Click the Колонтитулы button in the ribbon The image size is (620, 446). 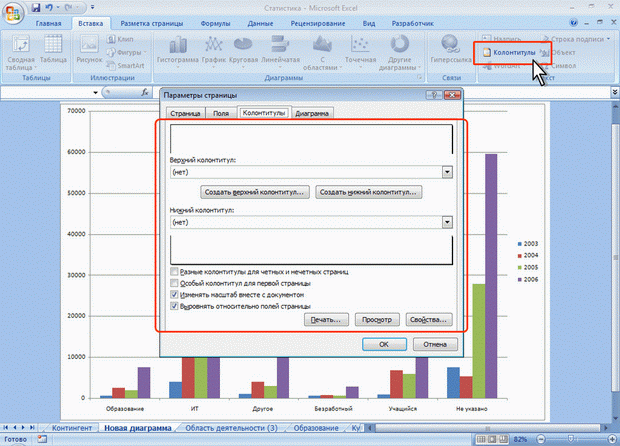[508, 51]
